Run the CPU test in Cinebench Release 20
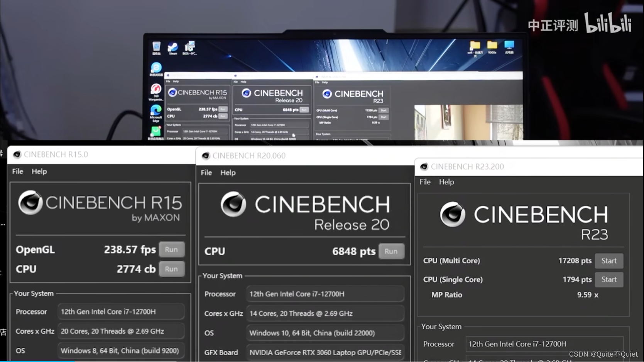The image size is (644, 362). (x=391, y=251)
